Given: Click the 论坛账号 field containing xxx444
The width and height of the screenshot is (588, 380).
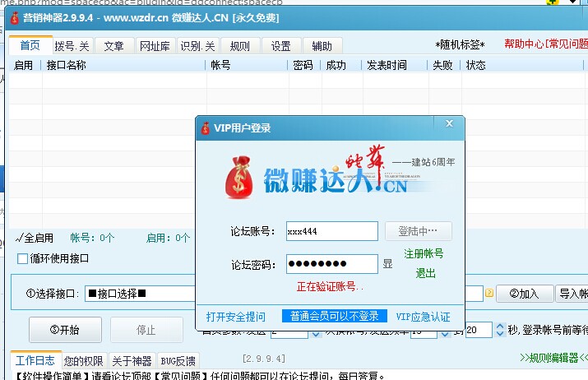Looking at the screenshot, I should (332, 231).
